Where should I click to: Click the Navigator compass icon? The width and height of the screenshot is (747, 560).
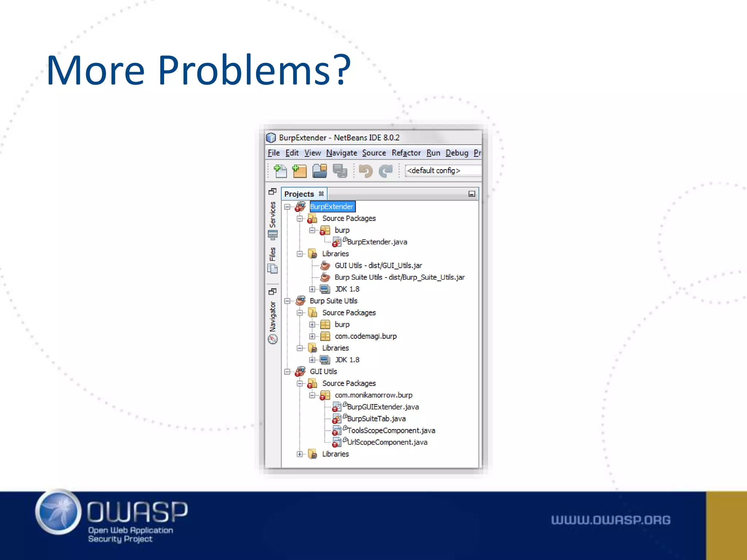273,339
